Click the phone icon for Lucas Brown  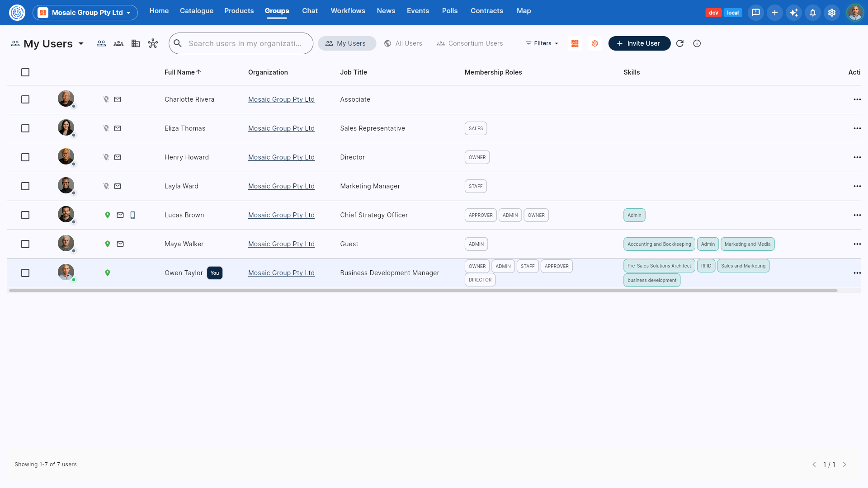133,215
